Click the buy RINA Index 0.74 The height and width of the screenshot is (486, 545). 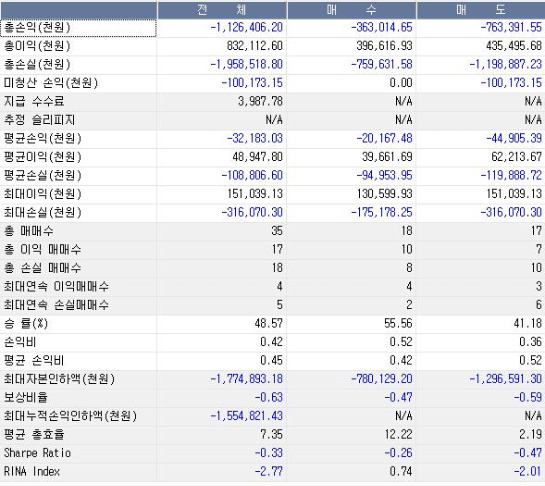[x=401, y=471]
